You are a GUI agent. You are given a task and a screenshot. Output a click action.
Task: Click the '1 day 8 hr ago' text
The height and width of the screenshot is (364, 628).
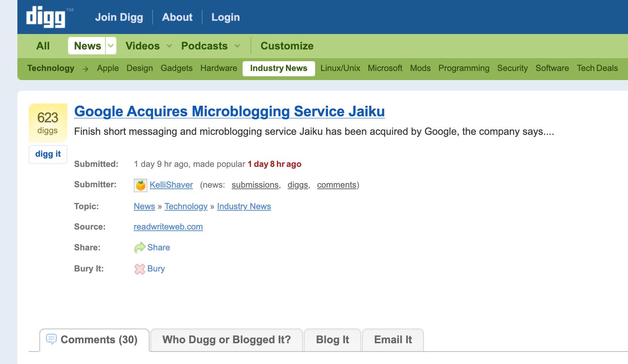point(275,164)
